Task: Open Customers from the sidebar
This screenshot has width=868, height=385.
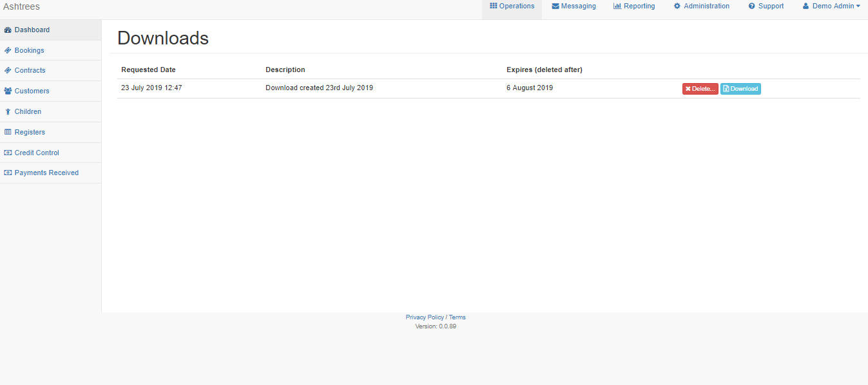Action: [50, 91]
